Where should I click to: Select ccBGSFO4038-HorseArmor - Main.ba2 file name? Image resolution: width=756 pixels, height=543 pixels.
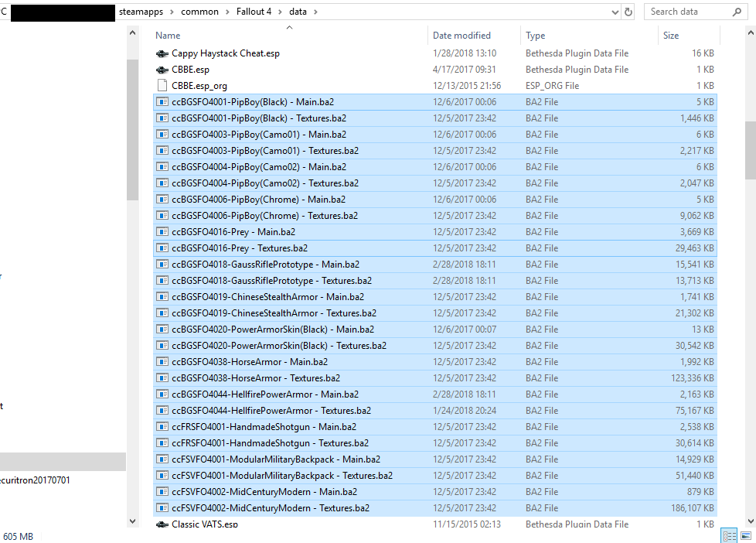[x=250, y=362]
